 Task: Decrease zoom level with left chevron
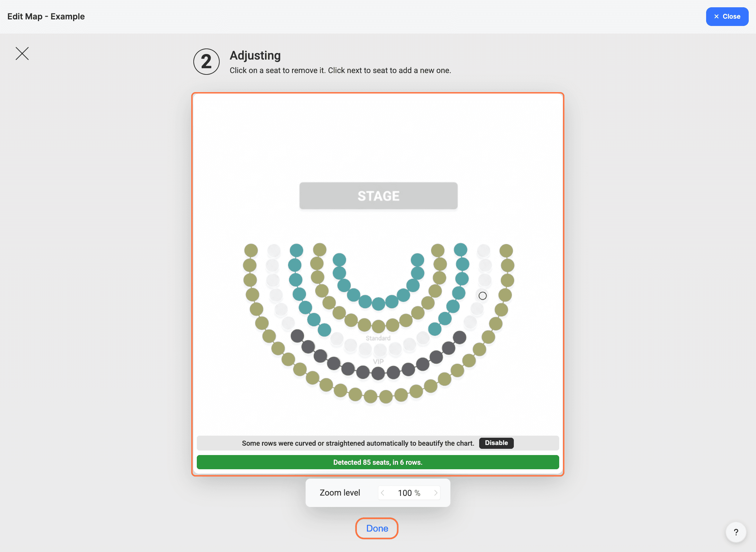point(383,493)
